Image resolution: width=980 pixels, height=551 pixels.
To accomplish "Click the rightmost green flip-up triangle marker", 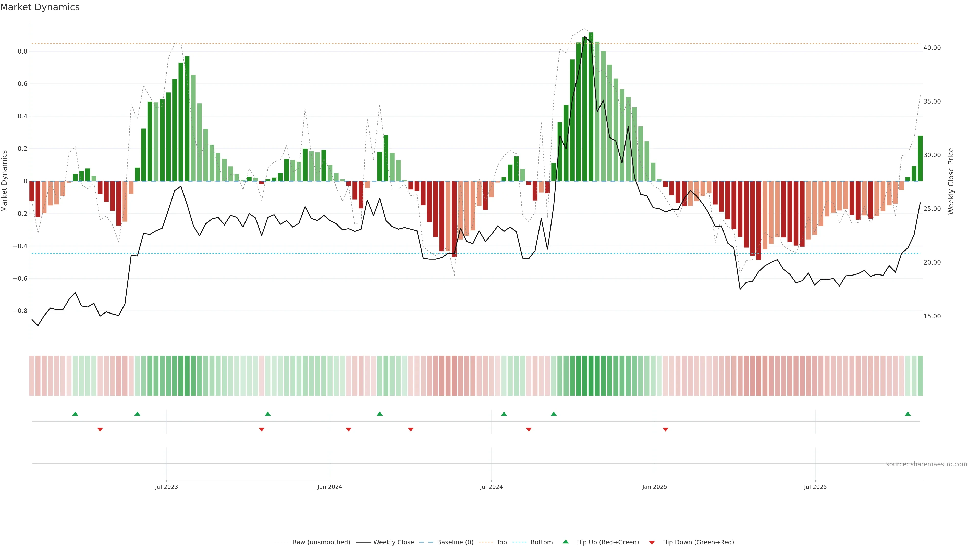I will coord(908,414).
